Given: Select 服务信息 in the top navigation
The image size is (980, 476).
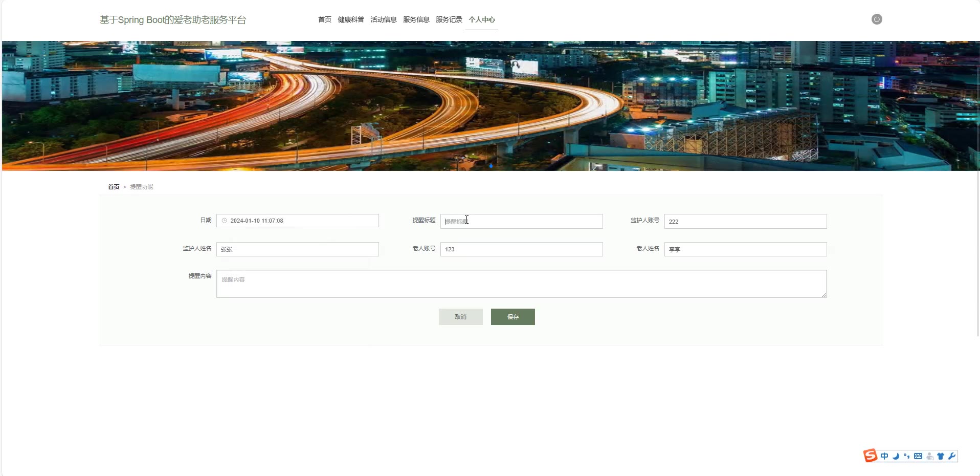Looking at the screenshot, I should [x=416, y=19].
